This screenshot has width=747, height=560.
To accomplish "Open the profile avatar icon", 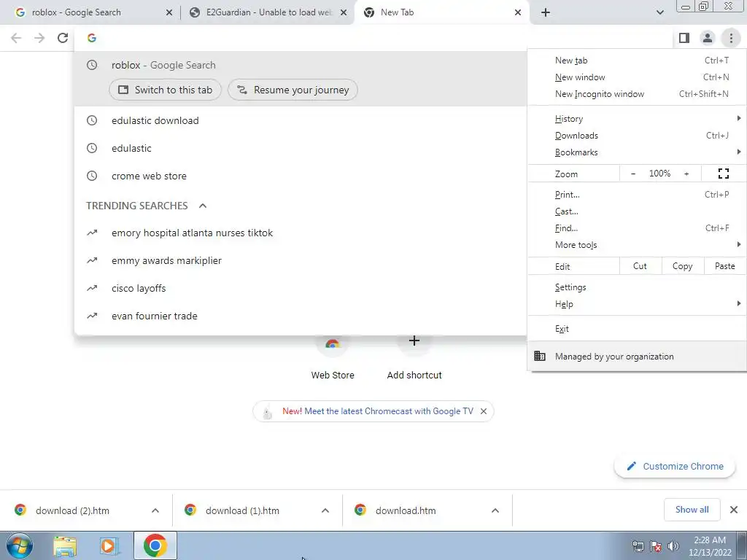I will 708,38.
